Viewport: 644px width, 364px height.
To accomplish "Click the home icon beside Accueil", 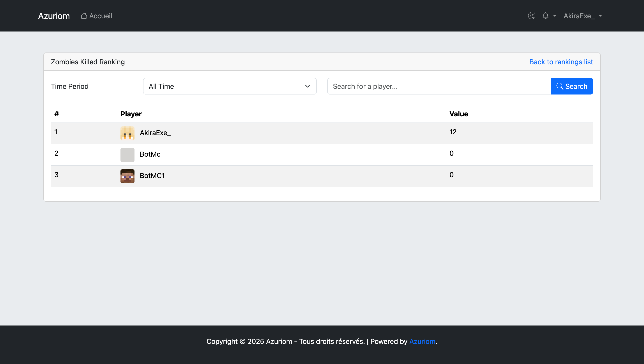I will point(84,16).
